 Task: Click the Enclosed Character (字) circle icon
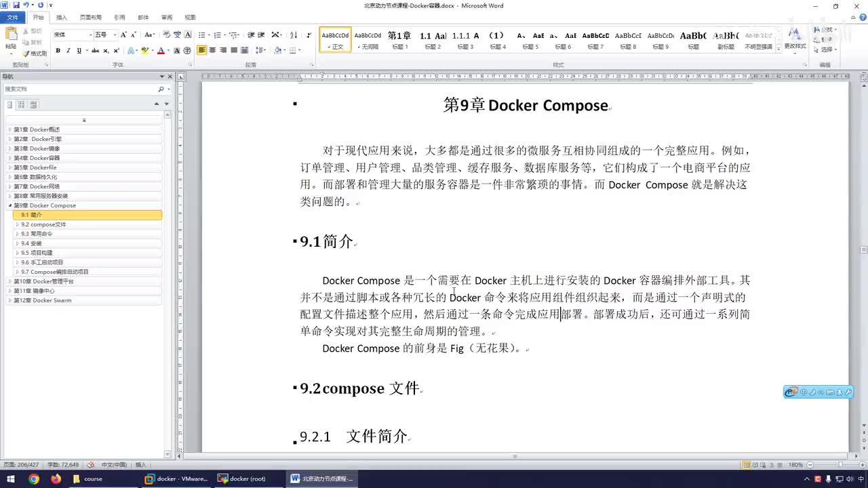pos(187,51)
